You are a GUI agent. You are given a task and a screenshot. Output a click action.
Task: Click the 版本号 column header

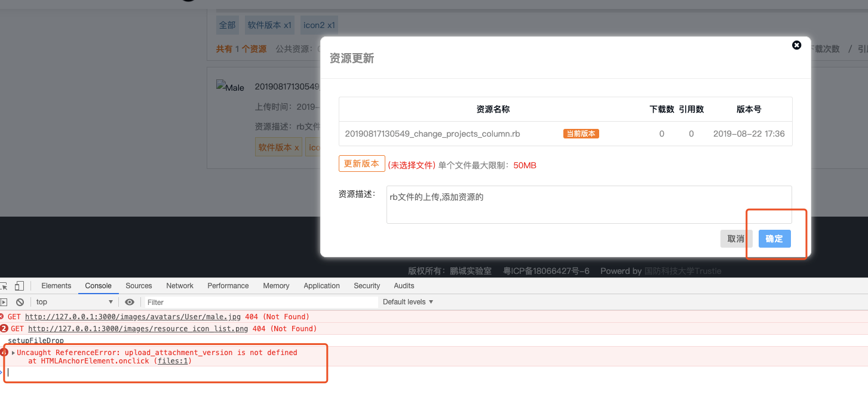pos(749,109)
